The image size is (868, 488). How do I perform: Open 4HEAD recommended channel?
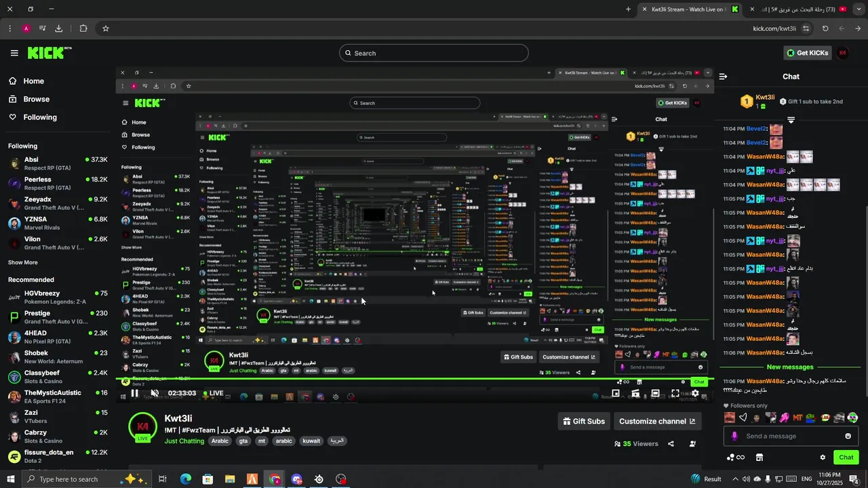(x=58, y=337)
